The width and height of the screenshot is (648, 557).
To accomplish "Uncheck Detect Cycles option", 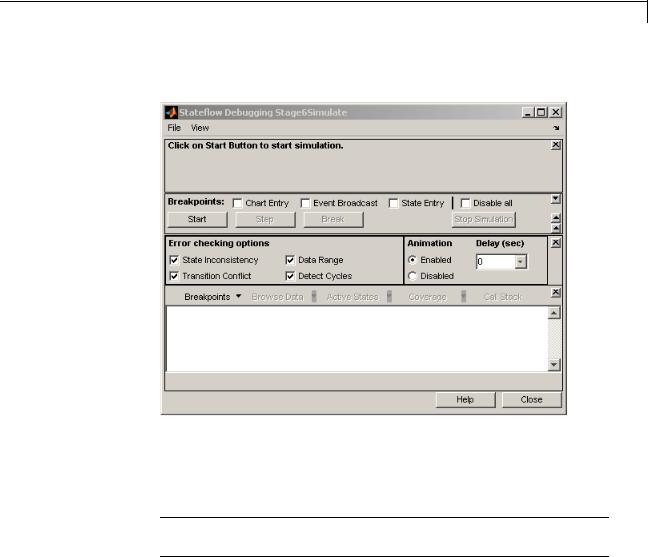I will (x=290, y=276).
